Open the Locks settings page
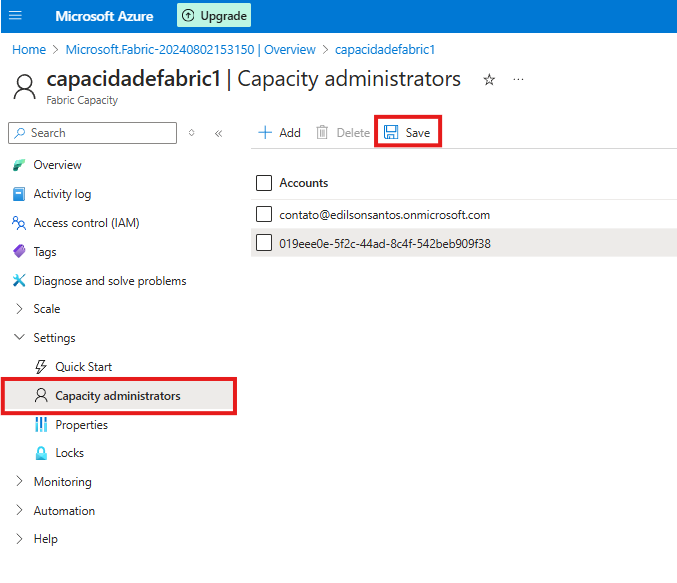This screenshot has width=677, height=583. tap(69, 453)
